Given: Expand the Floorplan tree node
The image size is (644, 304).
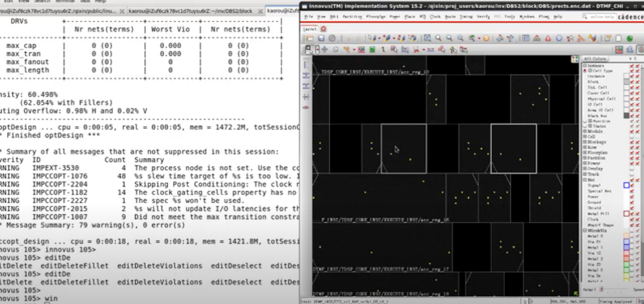Looking at the screenshot, I should 585,153.
